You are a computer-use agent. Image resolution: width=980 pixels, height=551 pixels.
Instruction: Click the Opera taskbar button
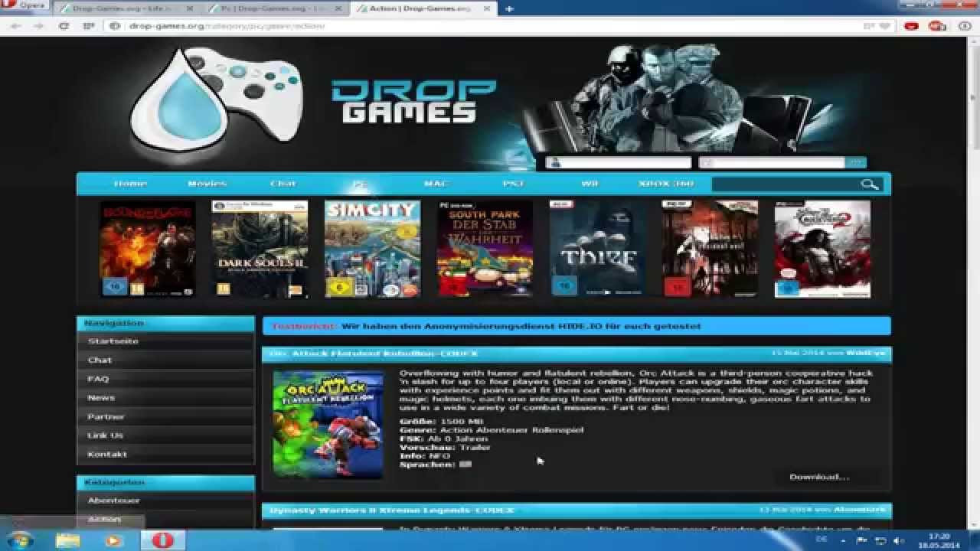click(x=162, y=540)
